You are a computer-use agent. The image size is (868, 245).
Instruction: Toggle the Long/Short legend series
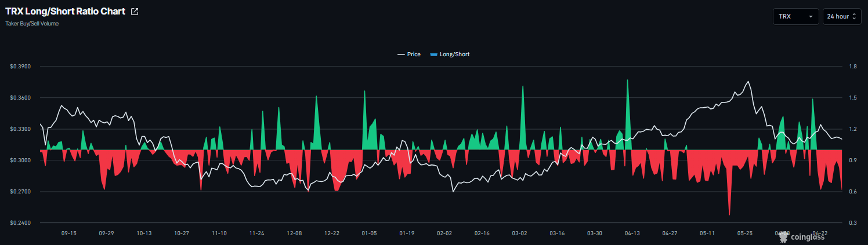coord(450,54)
